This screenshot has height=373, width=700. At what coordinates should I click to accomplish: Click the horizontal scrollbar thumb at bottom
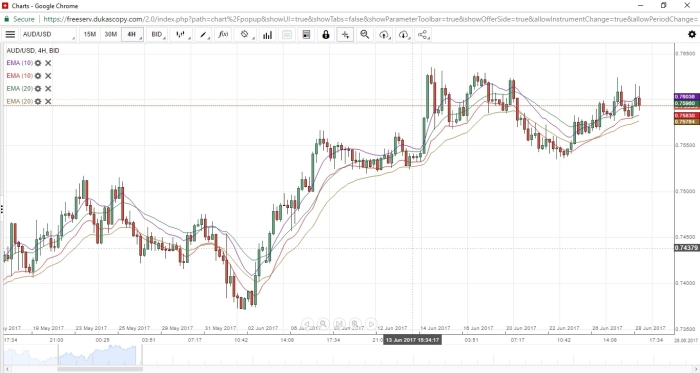[100, 369]
